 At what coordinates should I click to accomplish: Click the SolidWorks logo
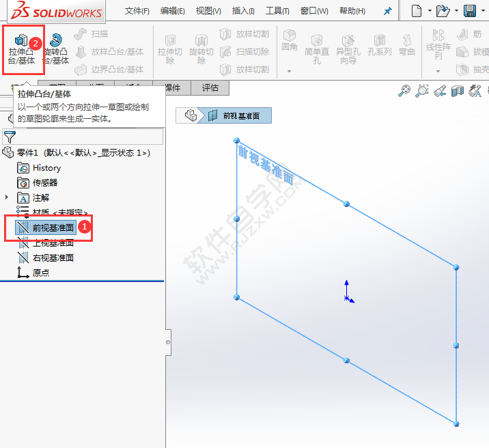point(56,11)
